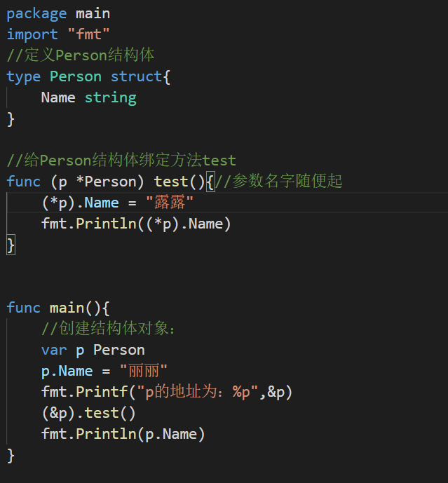Place cursor at highlighted opening brace of test
The width and height of the screenshot is (448, 483).
tap(210, 182)
